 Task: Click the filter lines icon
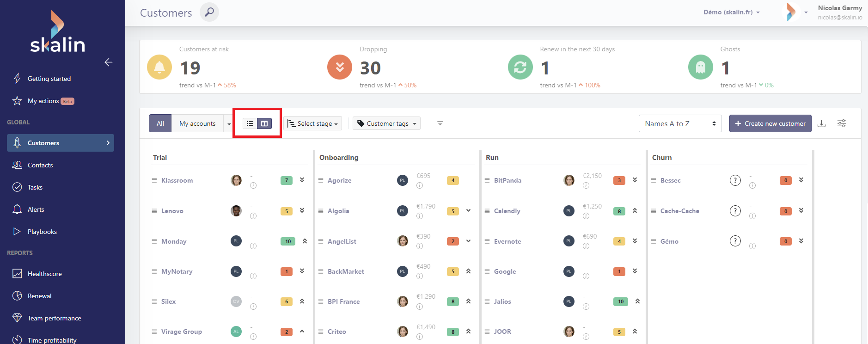point(440,123)
